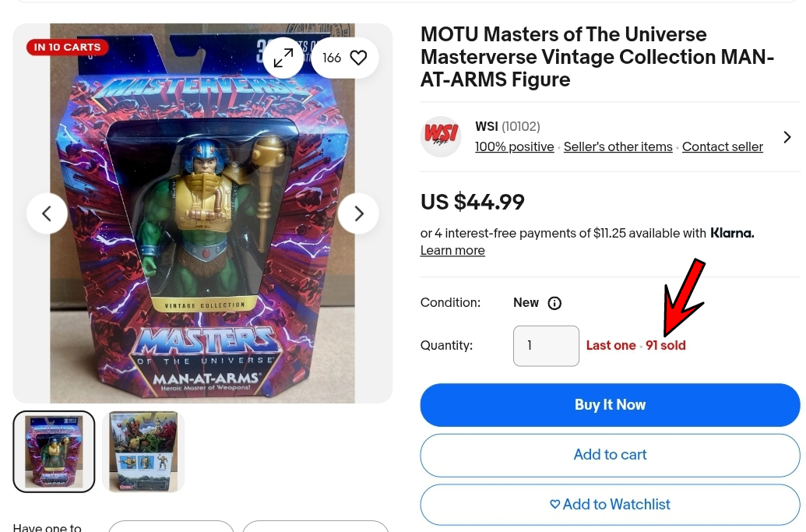This screenshot has width=806, height=532.
Task: Click the 91 sold link
Action: pyautogui.click(x=666, y=345)
